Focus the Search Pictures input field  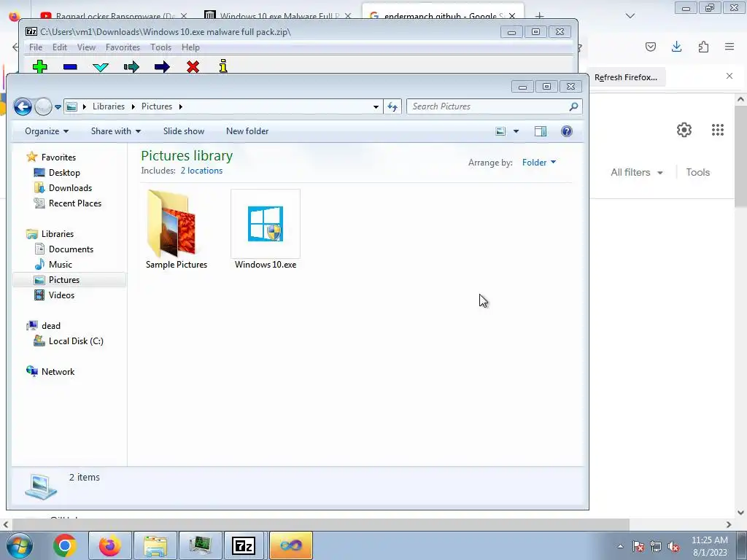click(x=488, y=106)
